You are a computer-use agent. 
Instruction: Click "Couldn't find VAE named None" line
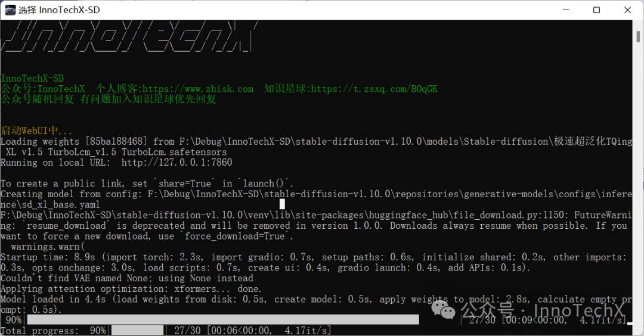(x=127, y=279)
